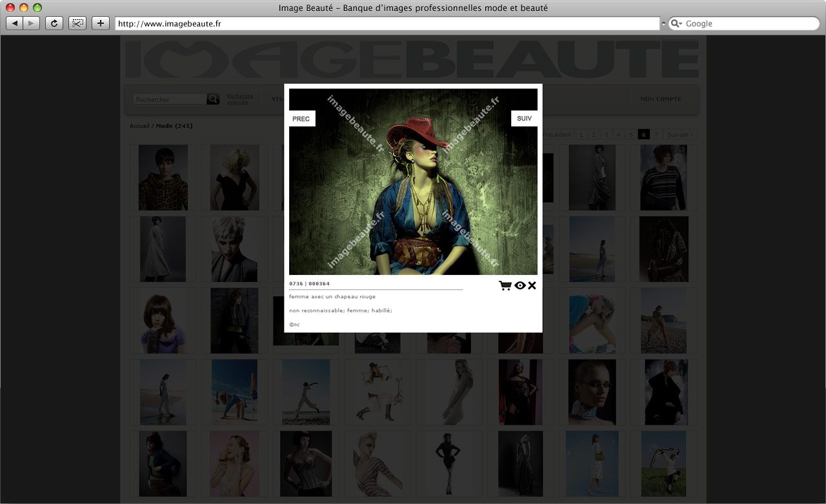Click the ©nc copyright text
Viewport: 826px width, 504px height.
coord(294,325)
